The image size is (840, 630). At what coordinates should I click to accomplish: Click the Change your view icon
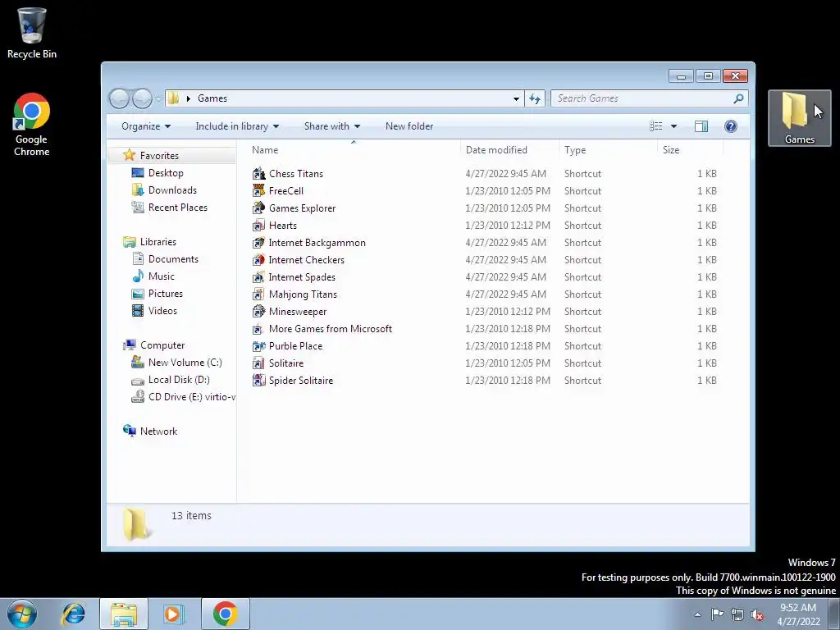(655, 126)
